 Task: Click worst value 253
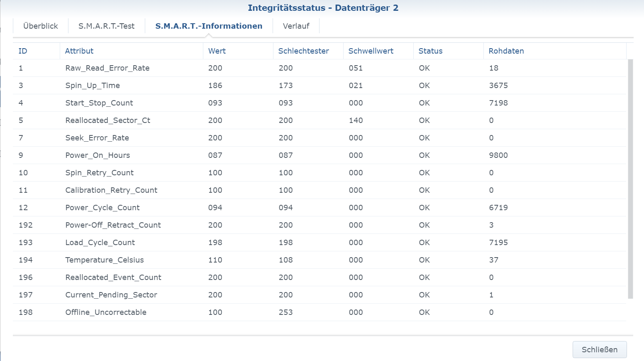(x=285, y=312)
